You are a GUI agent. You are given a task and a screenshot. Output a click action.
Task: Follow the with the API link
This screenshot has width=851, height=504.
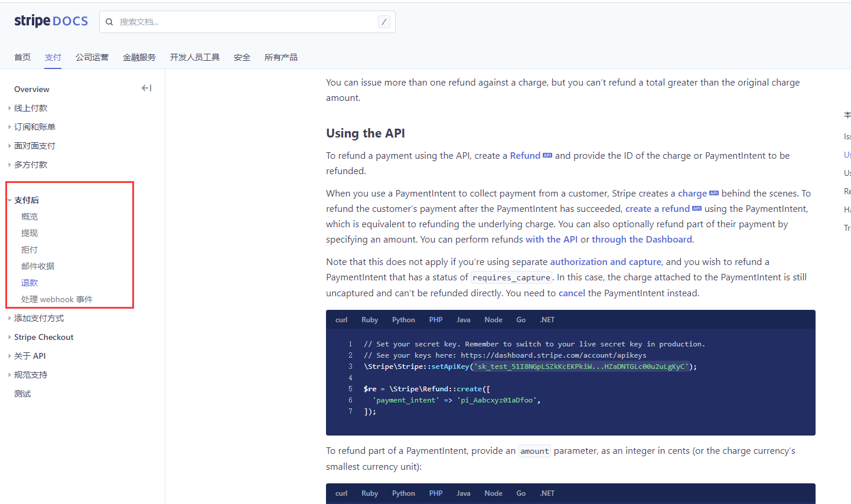click(x=552, y=240)
